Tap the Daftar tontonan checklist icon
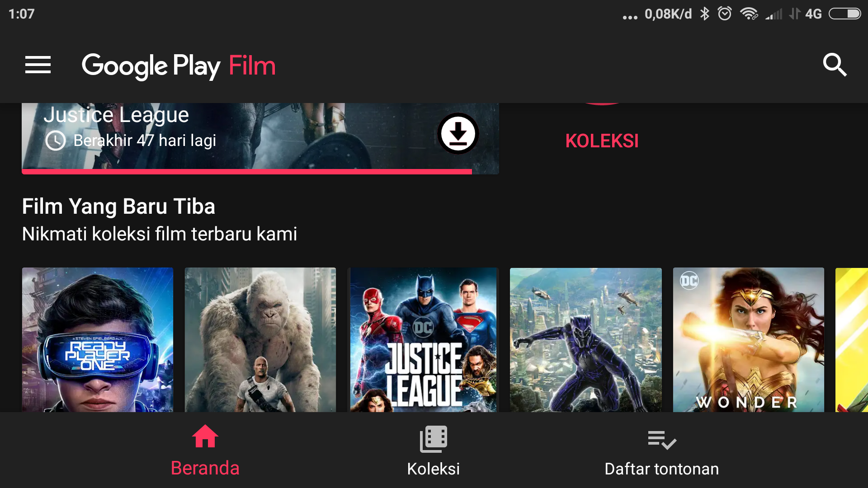The height and width of the screenshot is (488, 868). click(662, 440)
